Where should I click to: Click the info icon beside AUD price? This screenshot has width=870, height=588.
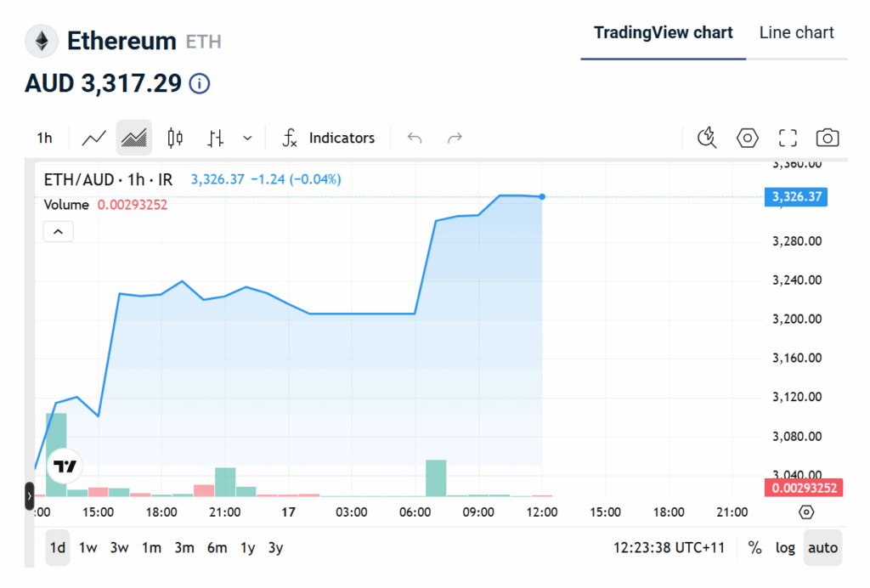(x=201, y=83)
